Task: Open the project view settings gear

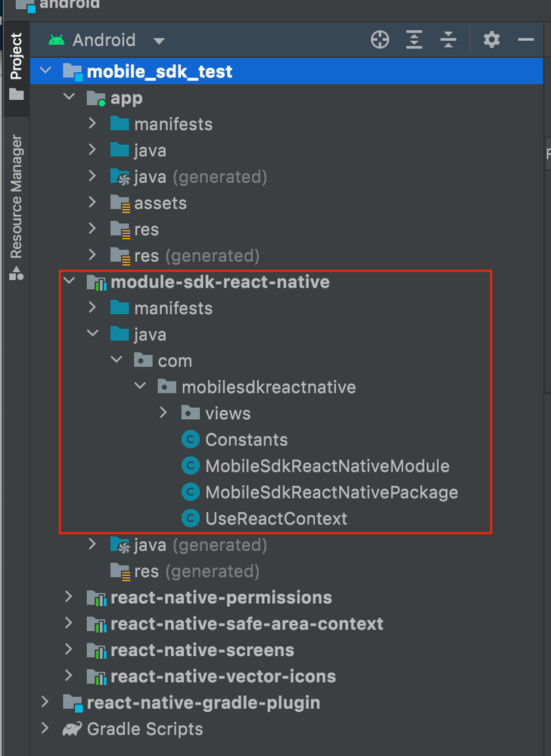Action: tap(492, 40)
